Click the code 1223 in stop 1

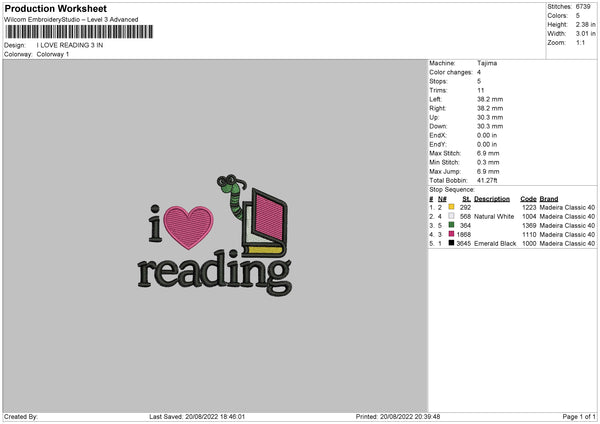(529, 207)
